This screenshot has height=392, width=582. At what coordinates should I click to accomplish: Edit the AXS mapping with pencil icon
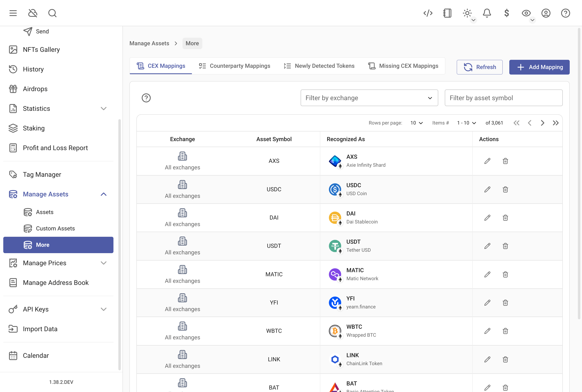click(x=487, y=161)
